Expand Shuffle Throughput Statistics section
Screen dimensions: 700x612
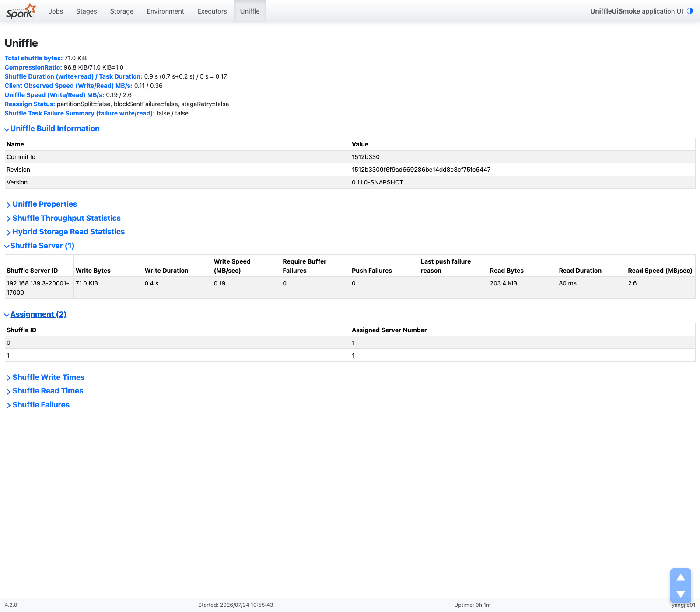64,218
